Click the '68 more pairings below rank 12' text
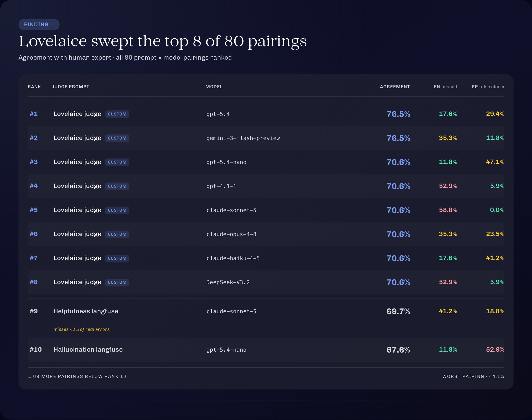The height and width of the screenshot is (420, 532). coord(77,377)
